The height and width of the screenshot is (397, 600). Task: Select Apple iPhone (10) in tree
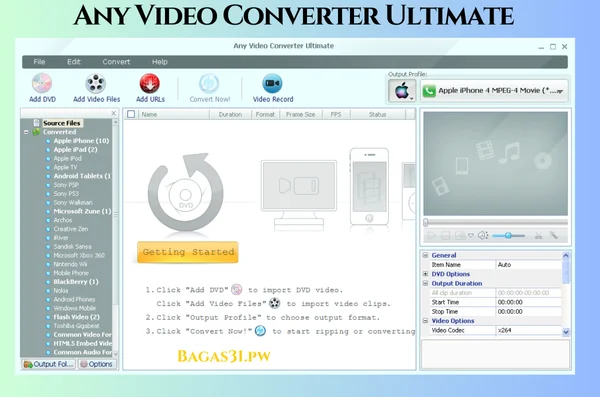[x=81, y=141]
